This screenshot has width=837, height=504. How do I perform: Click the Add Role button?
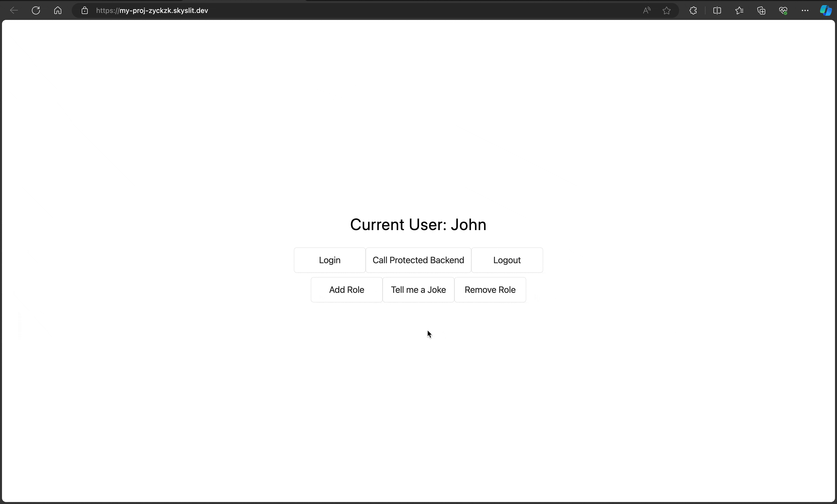(x=347, y=290)
